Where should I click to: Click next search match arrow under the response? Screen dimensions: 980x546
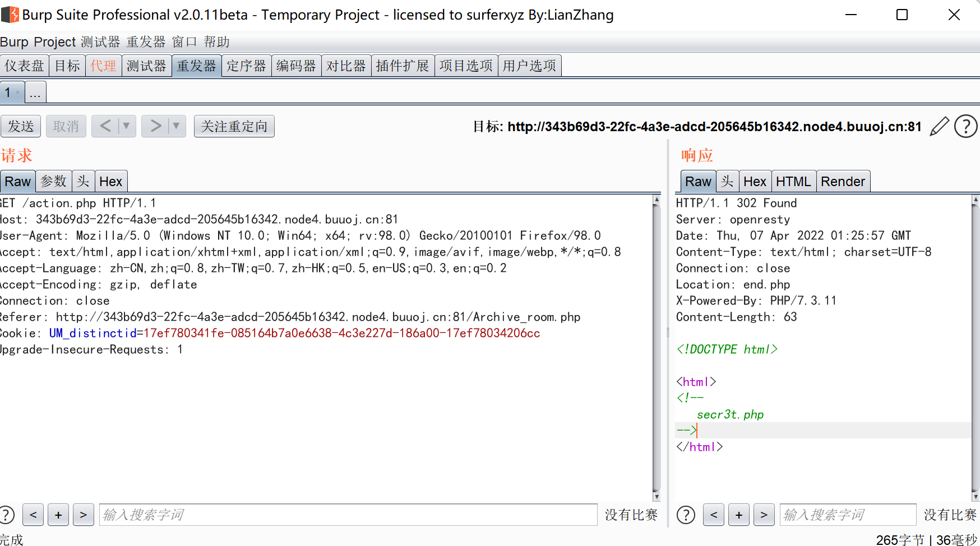pos(764,515)
